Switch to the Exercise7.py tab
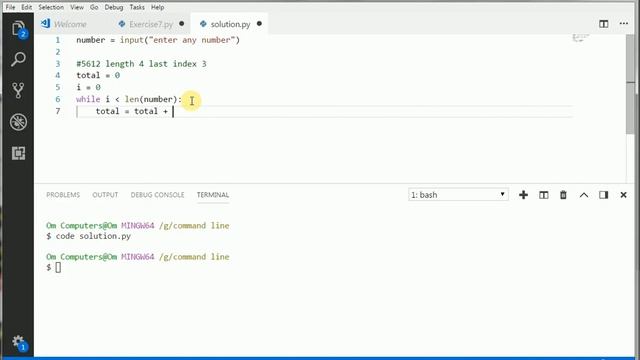 pyautogui.click(x=151, y=24)
